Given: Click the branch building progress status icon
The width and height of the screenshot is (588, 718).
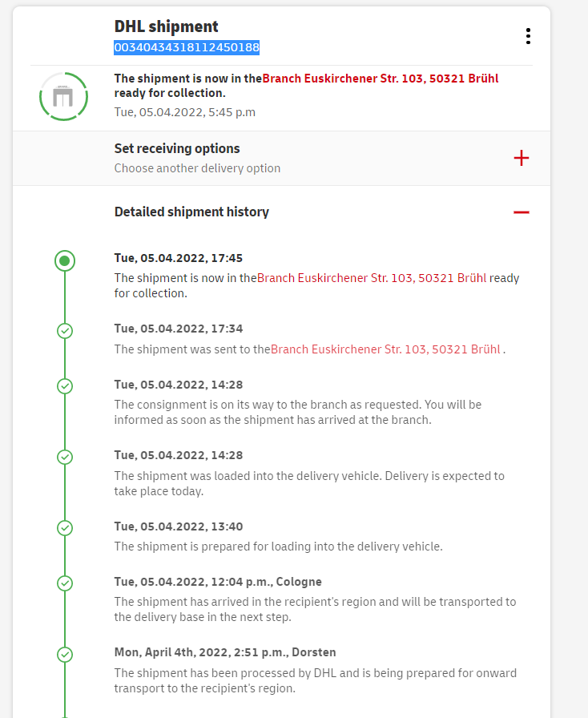Looking at the screenshot, I should 63,96.
